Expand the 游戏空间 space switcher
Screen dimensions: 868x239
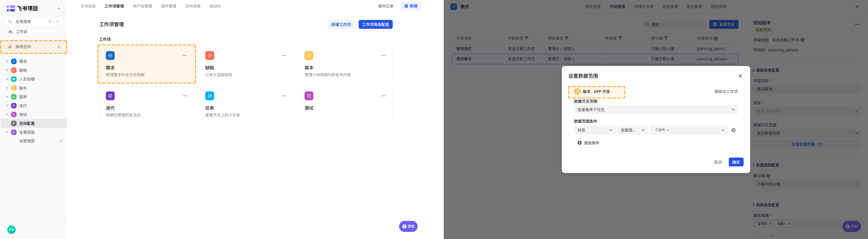(x=59, y=47)
